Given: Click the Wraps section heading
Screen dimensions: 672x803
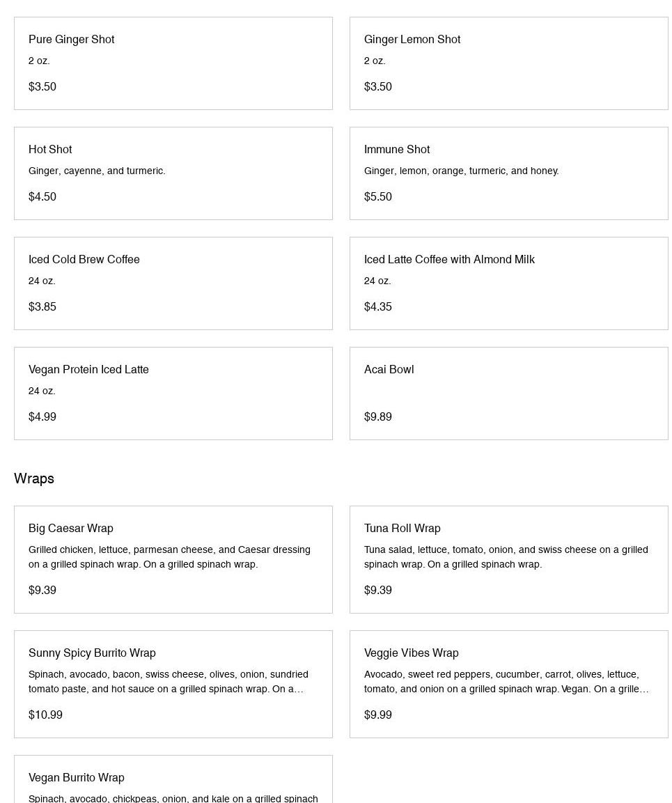Looking at the screenshot, I should 34,478.
